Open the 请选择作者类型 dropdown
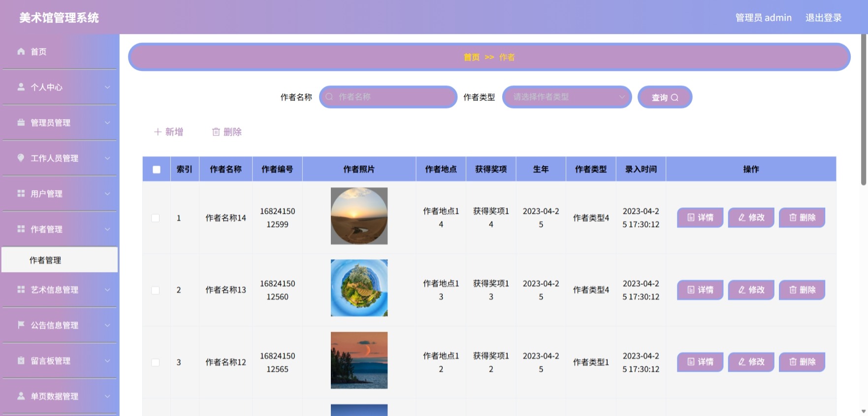 pos(567,97)
